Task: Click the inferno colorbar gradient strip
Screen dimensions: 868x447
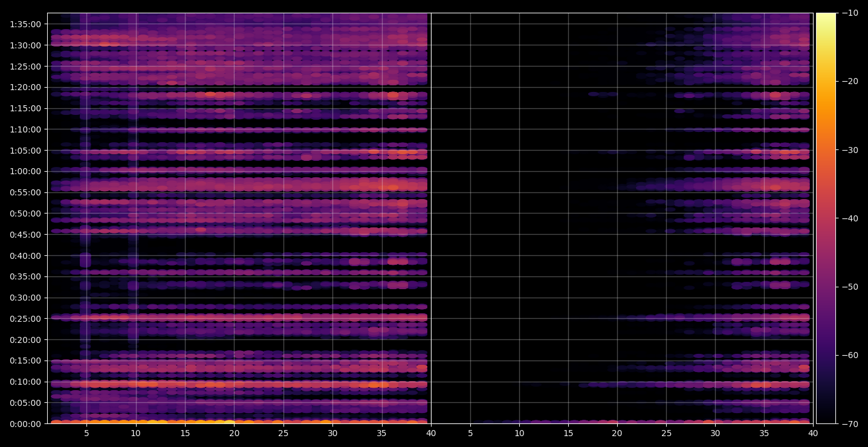Action: 826,218
